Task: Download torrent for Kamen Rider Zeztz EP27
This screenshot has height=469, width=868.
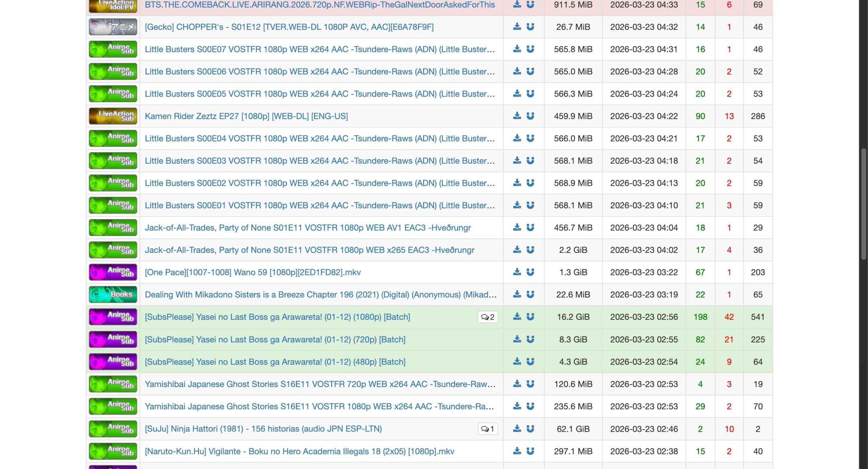Action: click(517, 116)
